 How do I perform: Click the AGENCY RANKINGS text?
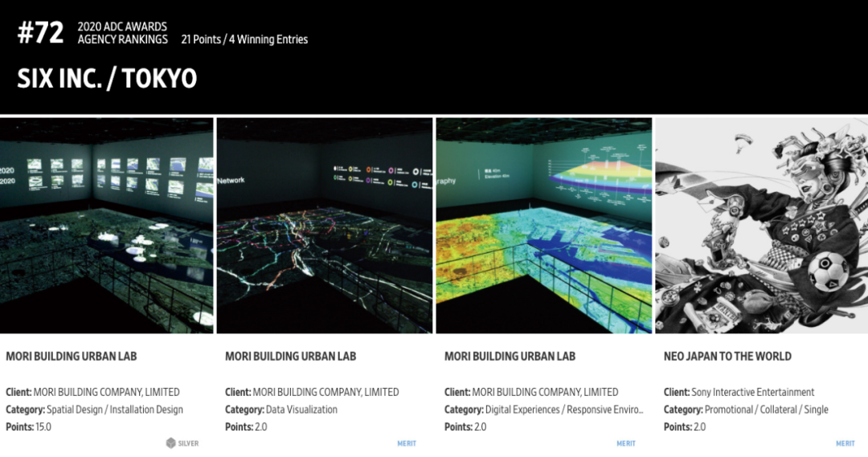pyautogui.click(x=122, y=39)
